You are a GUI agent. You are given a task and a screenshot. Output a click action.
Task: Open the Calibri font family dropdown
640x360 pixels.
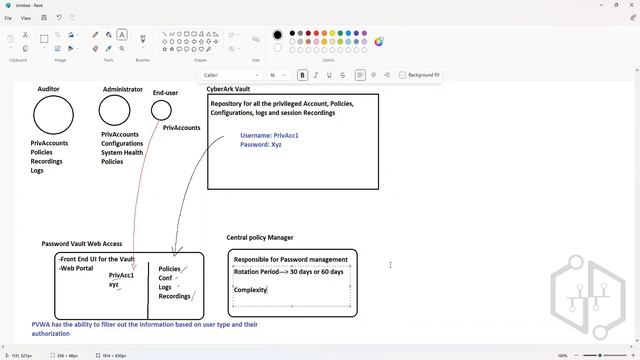[231, 75]
